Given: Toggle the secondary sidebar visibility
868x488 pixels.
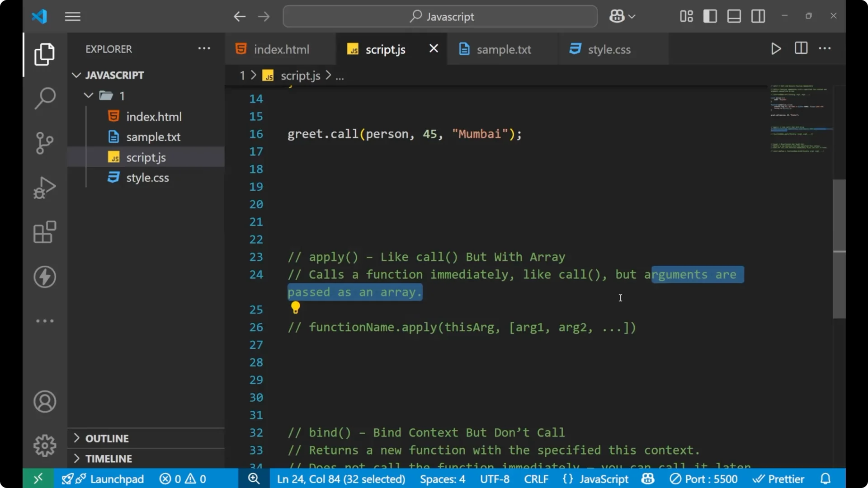Looking at the screenshot, I should pos(758,16).
